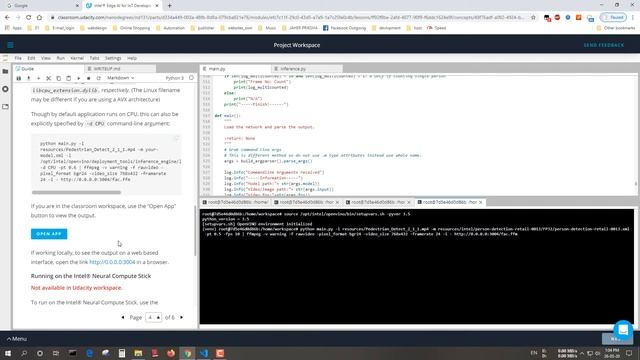Screen dimensions: 640x360
Task: Open the Calculator from the taskbar
Action: (x=122, y=353)
